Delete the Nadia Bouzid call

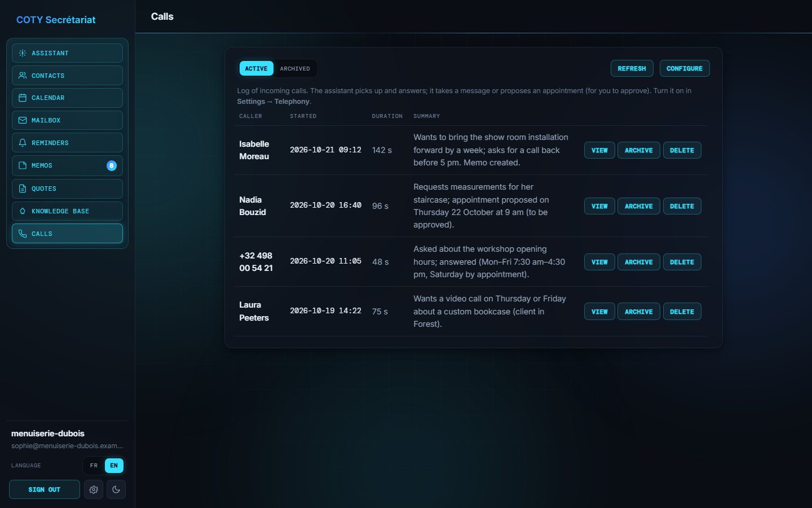682,206
